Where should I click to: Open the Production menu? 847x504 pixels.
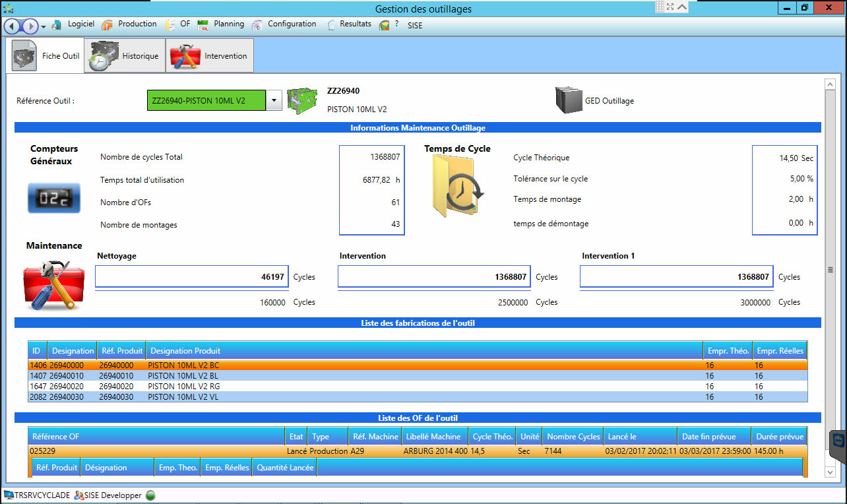(x=137, y=24)
